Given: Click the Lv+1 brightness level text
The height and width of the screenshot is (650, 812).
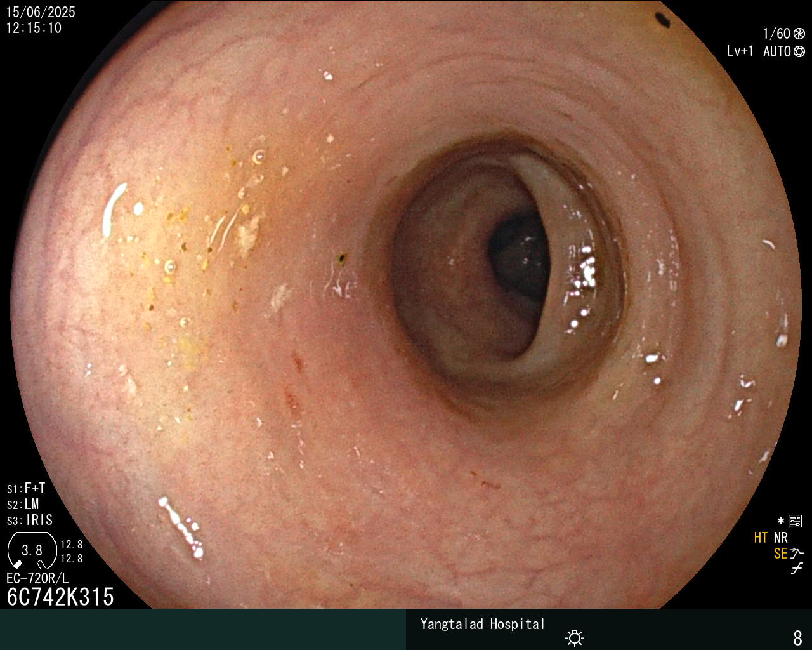Looking at the screenshot, I should 740,51.
